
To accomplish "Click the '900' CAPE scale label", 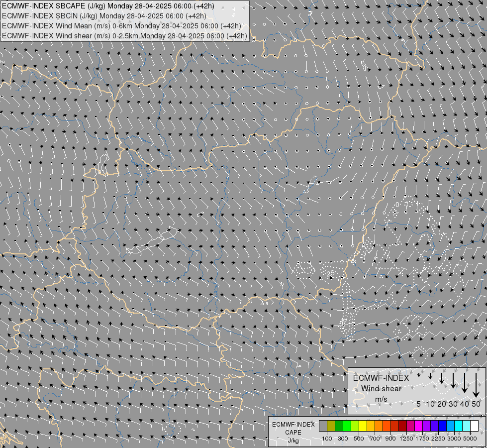I will tap(390, 439).
